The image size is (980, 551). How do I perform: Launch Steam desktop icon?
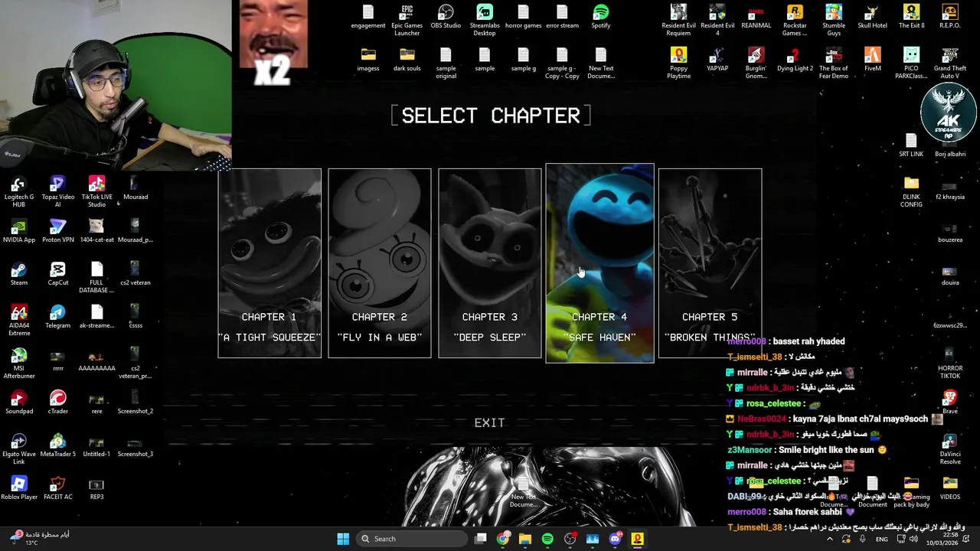(18, 274)
